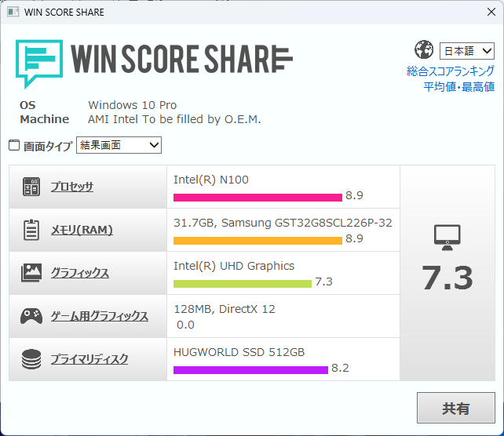Open the 結果画面 screen type dropdown
The width and height of the screenshot is (504, 436).
[119, 145]
